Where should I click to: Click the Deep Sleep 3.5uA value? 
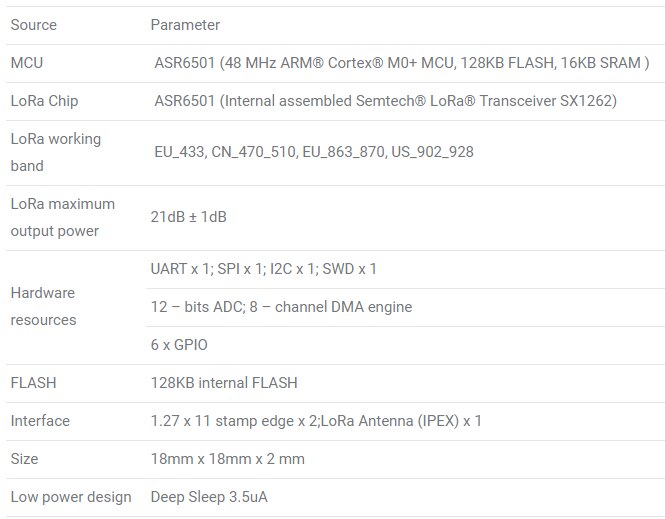(209, 497)
